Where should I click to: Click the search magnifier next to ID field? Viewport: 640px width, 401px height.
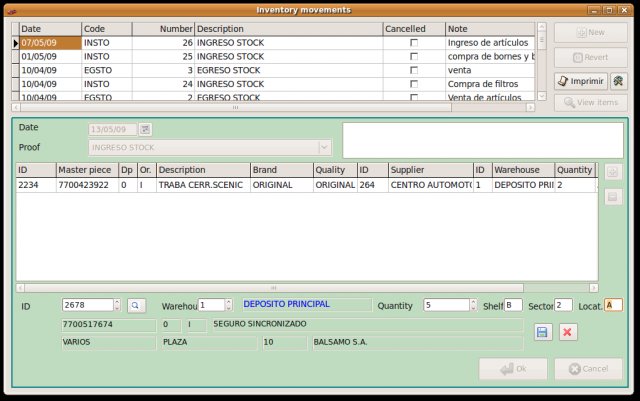(x=136, y=305)
